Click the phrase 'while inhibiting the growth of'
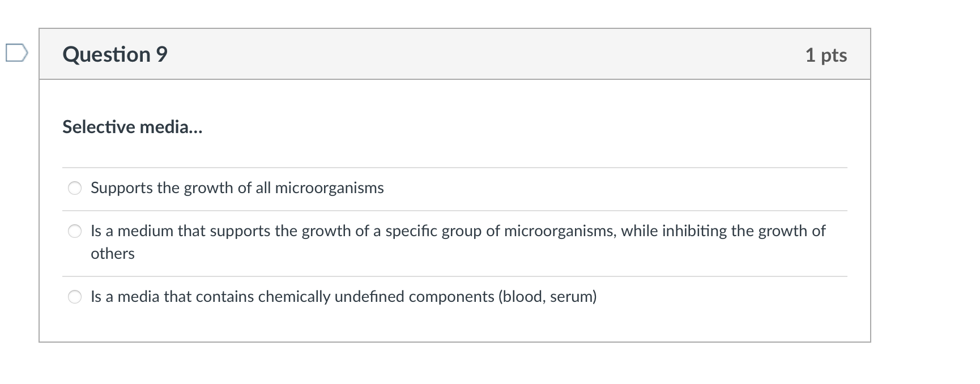 tap(723, 231)
